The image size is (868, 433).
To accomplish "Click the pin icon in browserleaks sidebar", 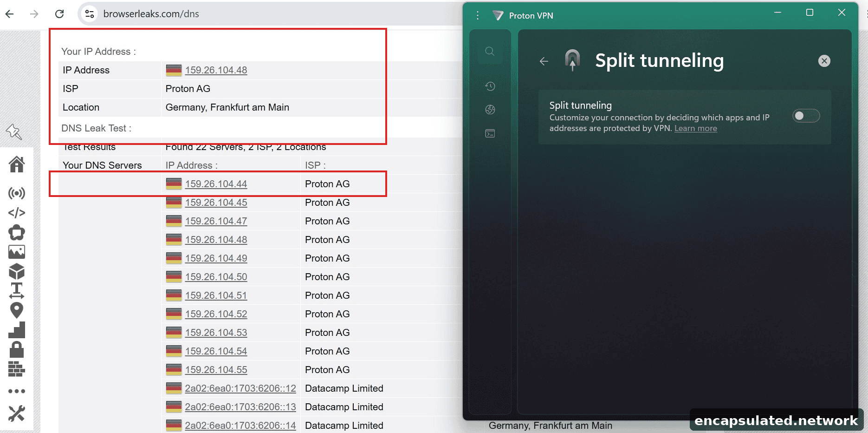I will 14,132.
